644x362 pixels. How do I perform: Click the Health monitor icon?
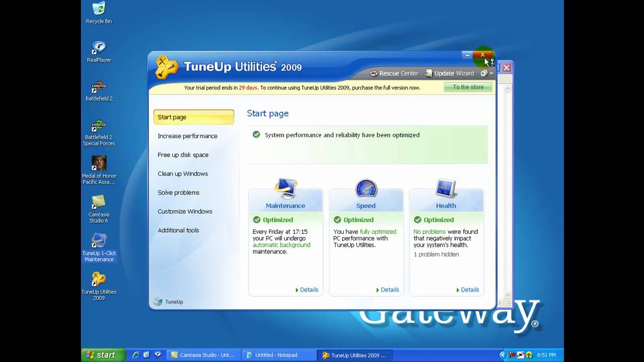446,189
